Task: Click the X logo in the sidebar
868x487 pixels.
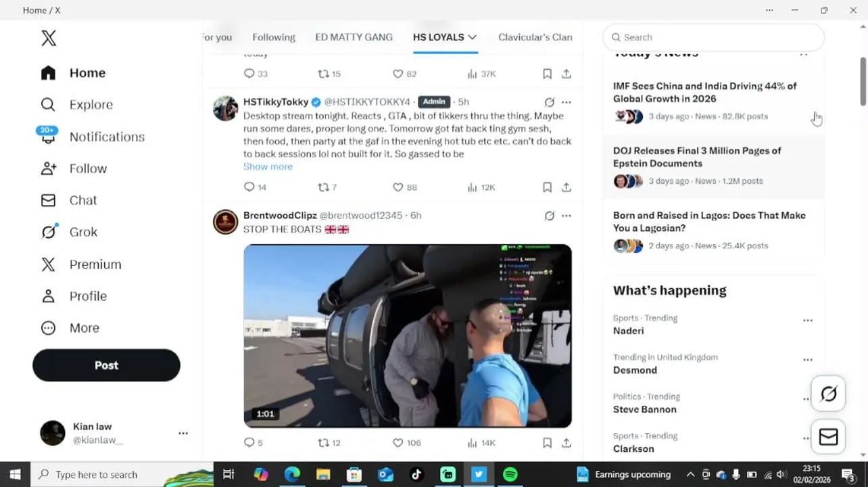Action: pyautogui.click(x=49, y=38)
